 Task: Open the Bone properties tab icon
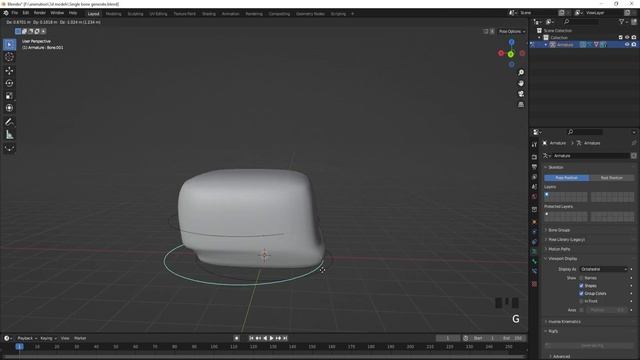pyautogui.click(x=534, y=261)
